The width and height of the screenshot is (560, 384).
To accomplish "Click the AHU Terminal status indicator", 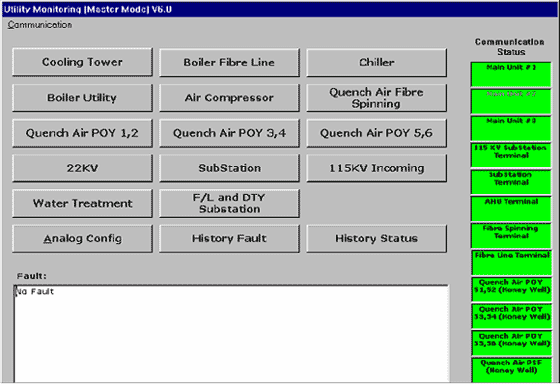I will [511, 209].
